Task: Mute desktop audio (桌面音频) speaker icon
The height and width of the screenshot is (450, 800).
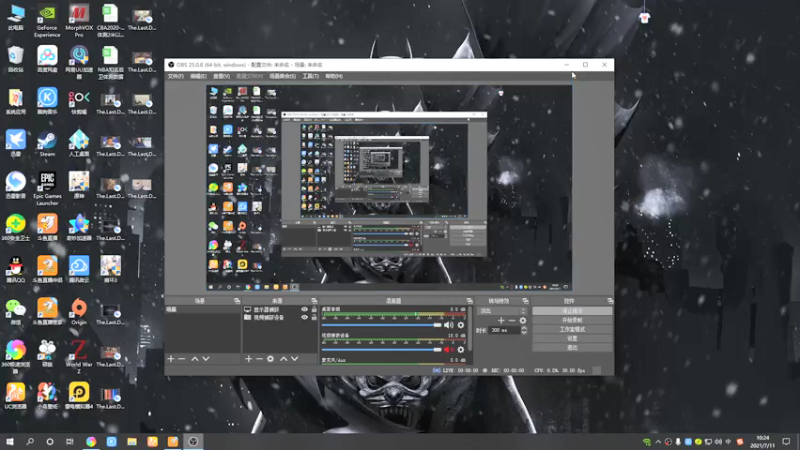Action: click(x=448, y=325)
